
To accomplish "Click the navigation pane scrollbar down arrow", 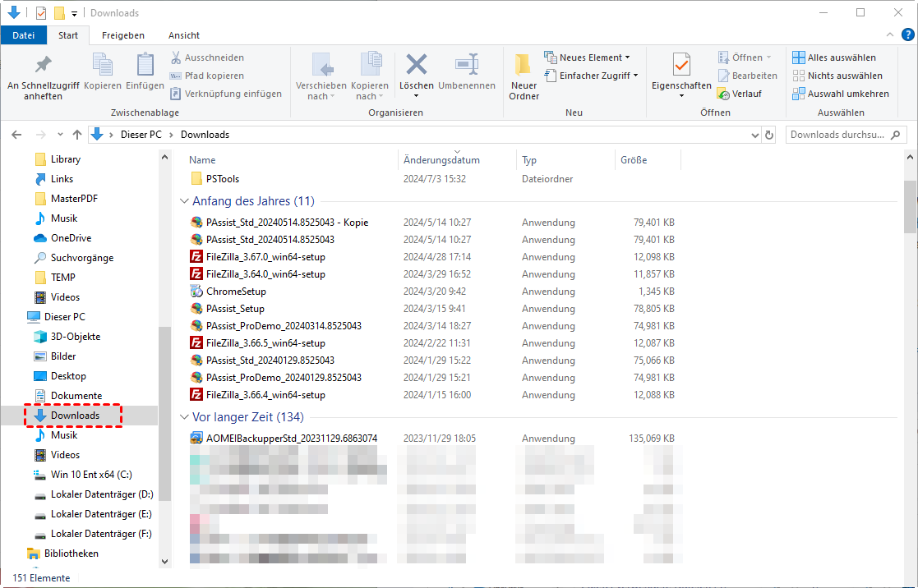I will tap(164, 561).
